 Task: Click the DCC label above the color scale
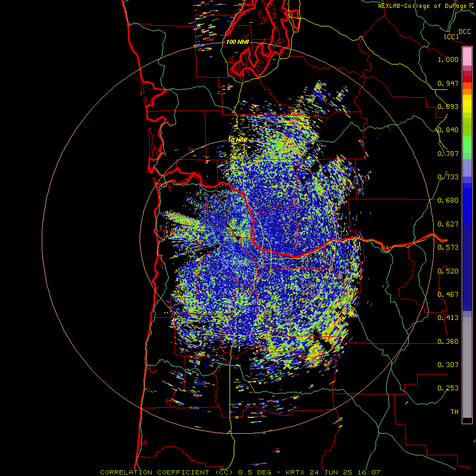click(x=464, y=32)
